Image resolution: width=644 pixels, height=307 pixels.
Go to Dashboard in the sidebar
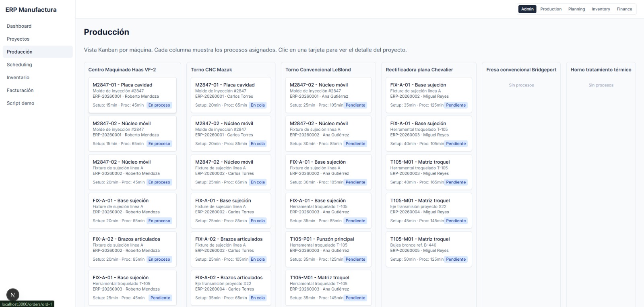pos(19,26)
